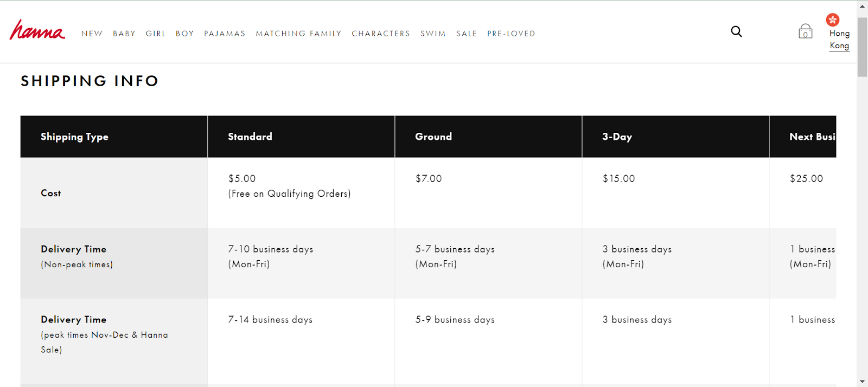This screenshot has height=387, width=868.
Task: Go to the BOY category
Action: pos(184,34)
